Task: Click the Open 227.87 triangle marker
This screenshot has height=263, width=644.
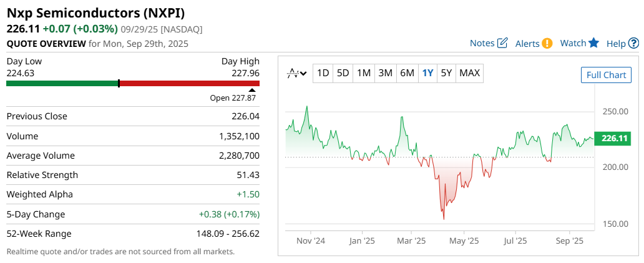Action: tap(252, 91)
